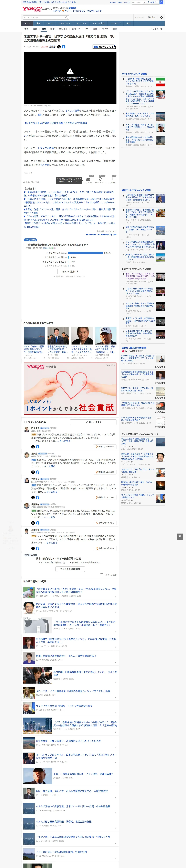186x868 pixels.
Task: Expand 門倉貴史's comment with もっと見る
Action: [65, 441]
